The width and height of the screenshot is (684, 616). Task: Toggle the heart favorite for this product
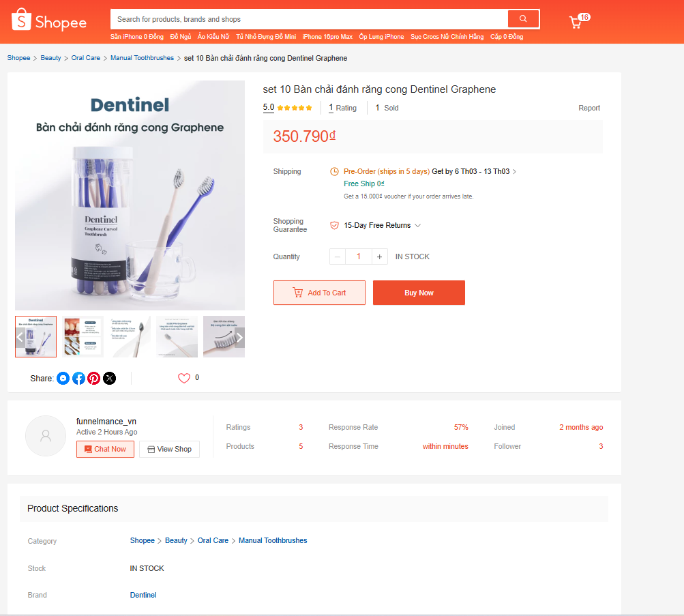point(184,378)
